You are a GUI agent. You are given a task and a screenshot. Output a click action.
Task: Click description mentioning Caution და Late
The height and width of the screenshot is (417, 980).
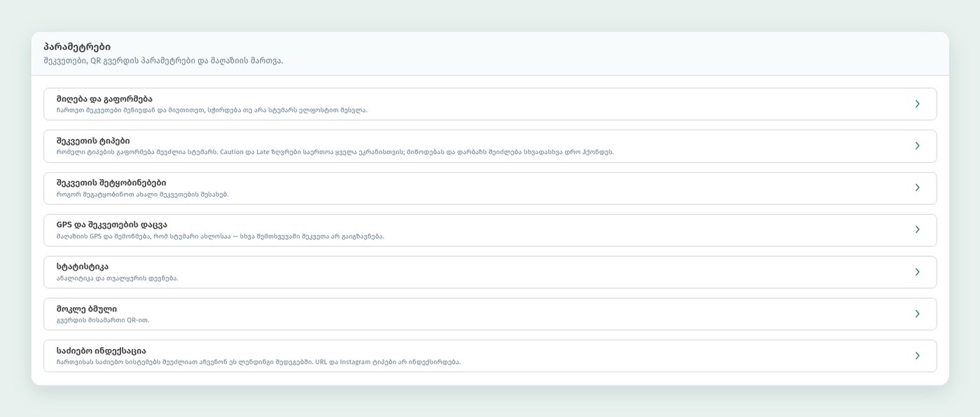tap(335, 153)
